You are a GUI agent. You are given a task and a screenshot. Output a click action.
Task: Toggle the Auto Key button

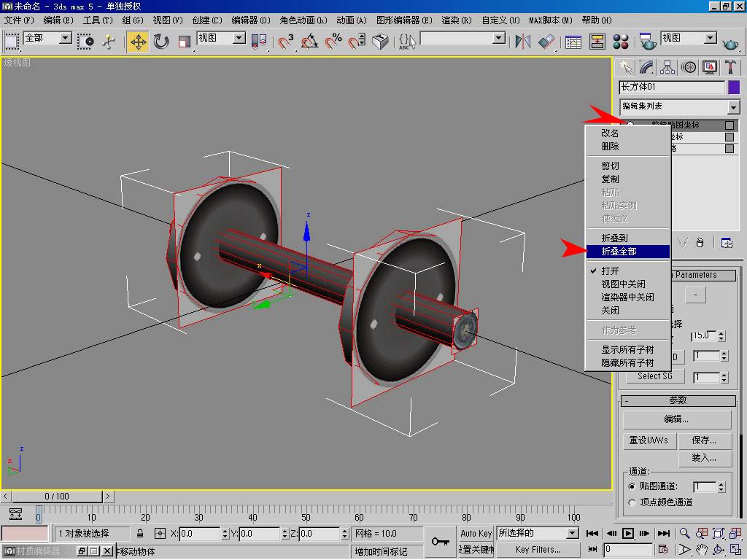pos(476,533)
